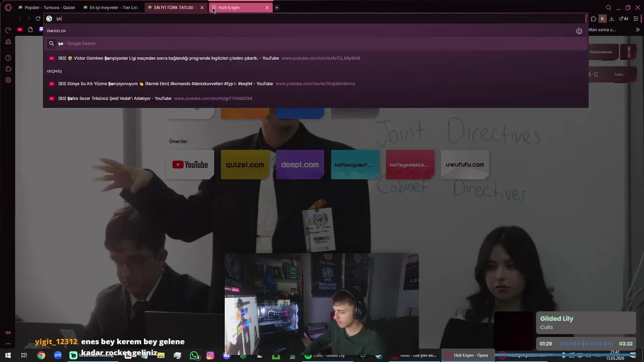The height and width of the screenshot is (362, 644).
Task: Open the kofteciyusuf speed dial tile
Action: pos(355,164)
